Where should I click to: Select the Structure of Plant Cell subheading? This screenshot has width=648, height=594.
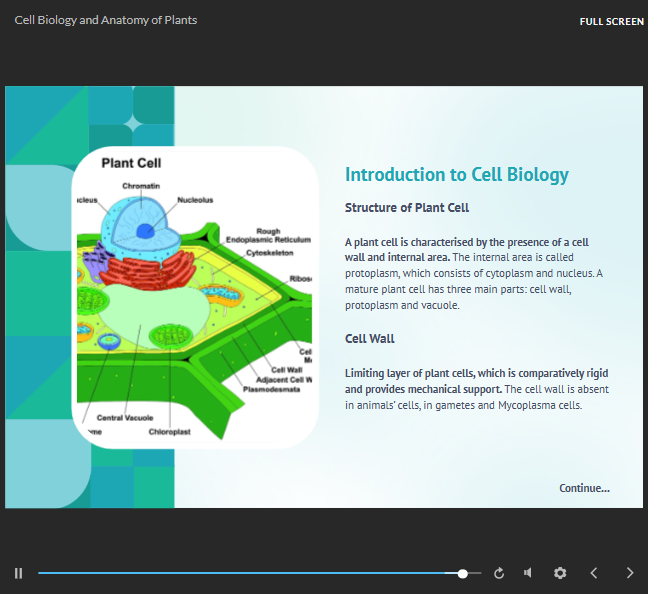point(407,208)
